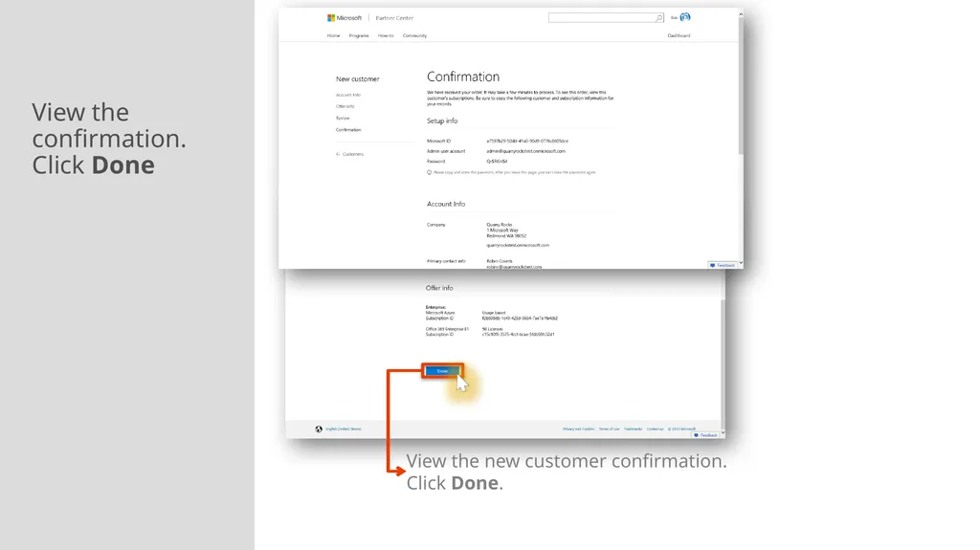This screenshot has width=980, height=550.
Task: Click the Feedback button in lower window
Action: coord(705,435)
